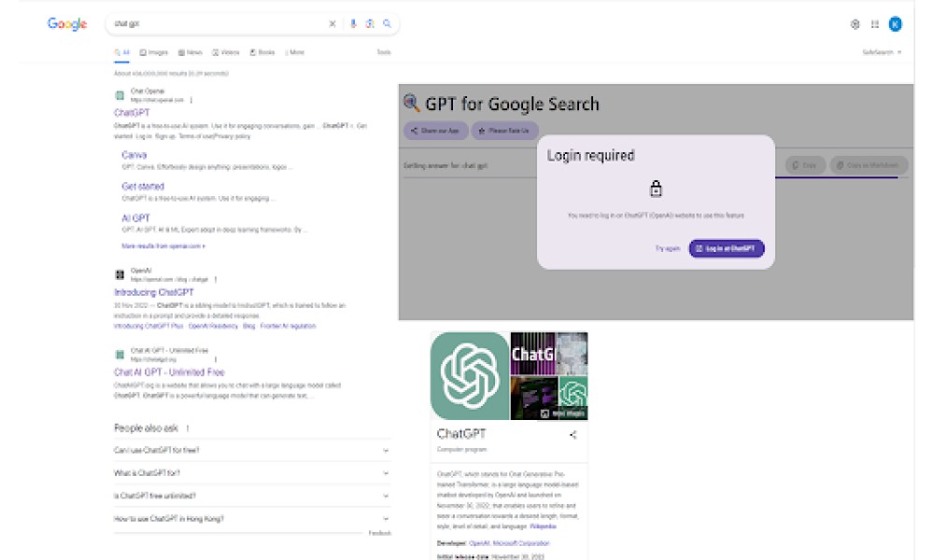Viewport: 934px width, 560px height.
Task: Open options dots beside People also ask
Action: click(x=187, y=427)
